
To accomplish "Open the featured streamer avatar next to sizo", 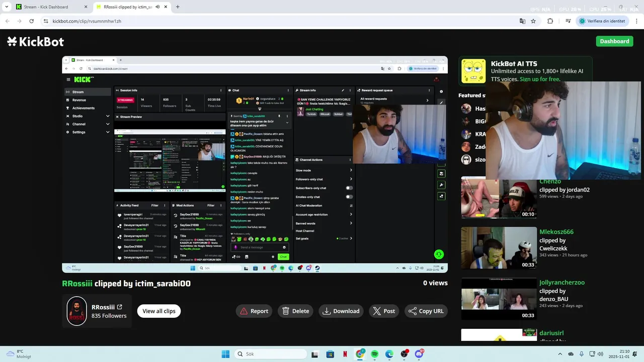I will click(466, 159).
